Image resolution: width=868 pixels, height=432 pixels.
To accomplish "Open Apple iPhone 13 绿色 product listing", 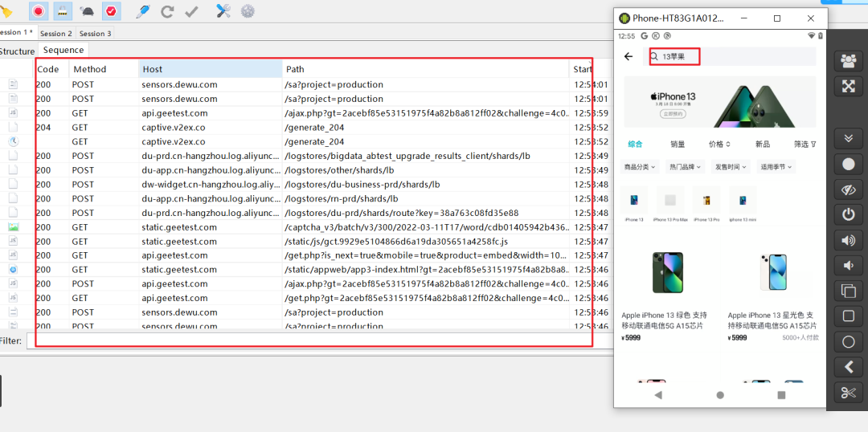I will 668,293.
